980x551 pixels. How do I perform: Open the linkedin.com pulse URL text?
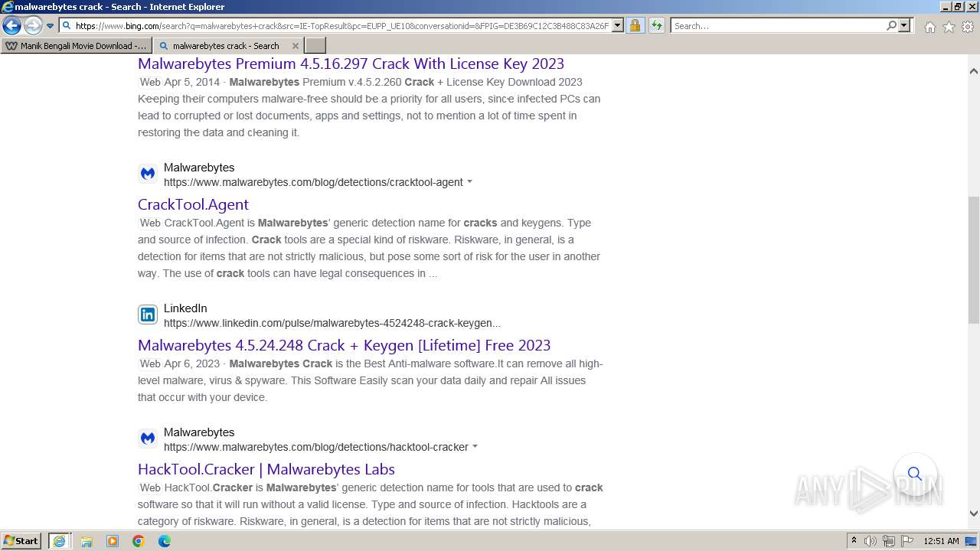(x=332, y=323)
